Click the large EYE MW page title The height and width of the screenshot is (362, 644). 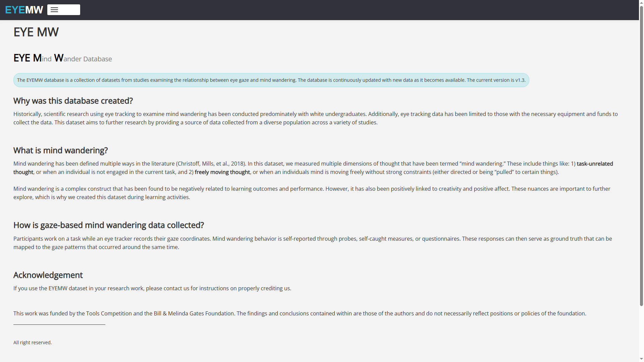[36, 32]
